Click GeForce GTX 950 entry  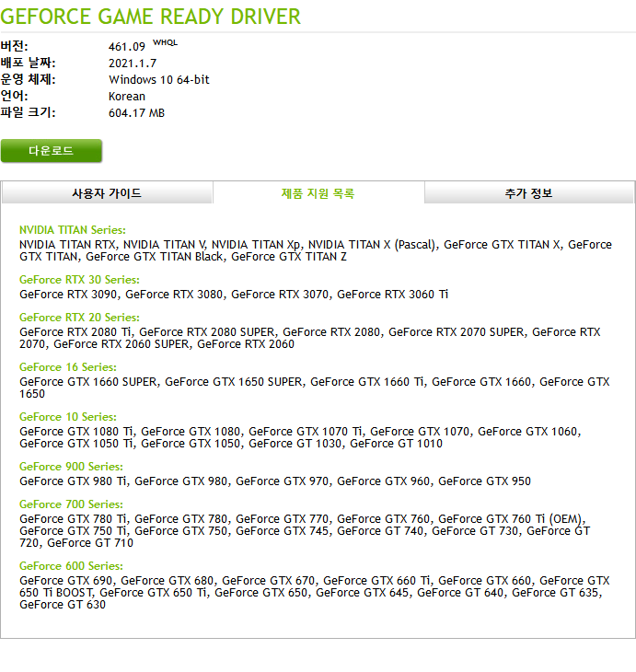484,481
